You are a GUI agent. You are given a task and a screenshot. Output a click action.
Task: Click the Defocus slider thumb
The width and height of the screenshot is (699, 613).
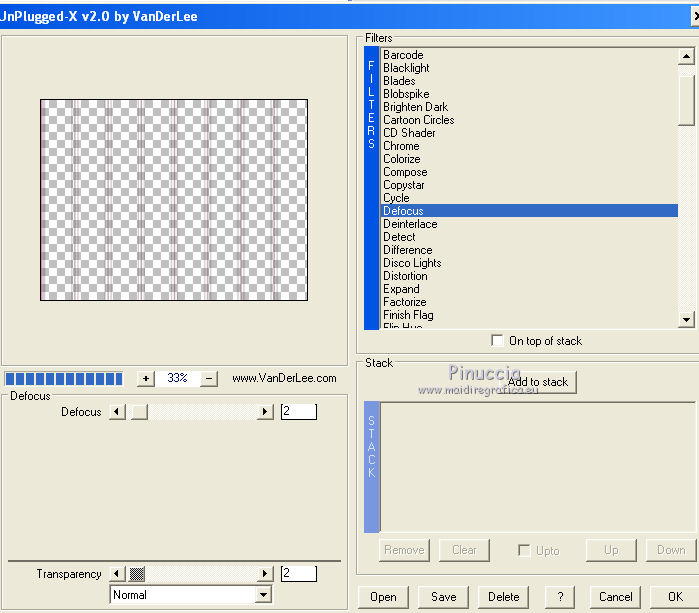tap(139, 411)
